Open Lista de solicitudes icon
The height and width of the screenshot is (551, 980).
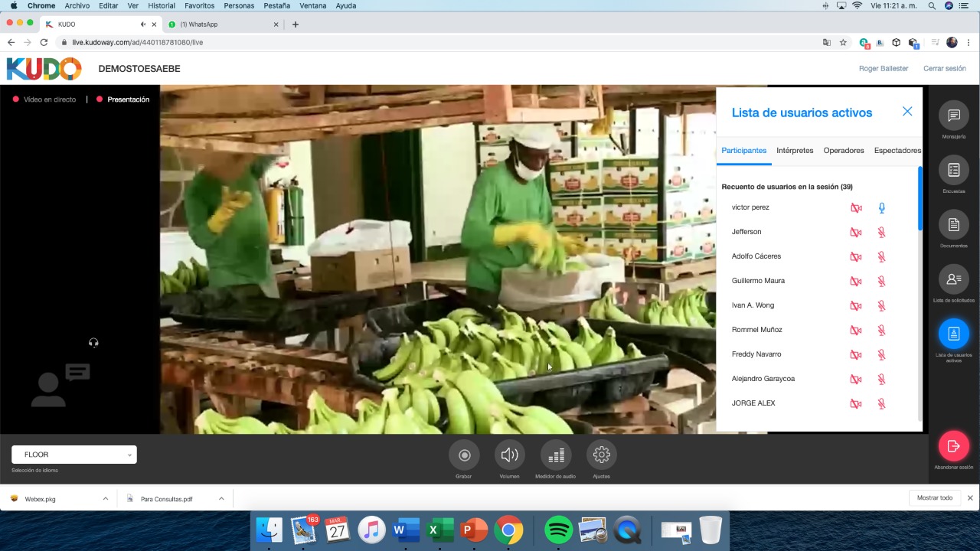953,279
